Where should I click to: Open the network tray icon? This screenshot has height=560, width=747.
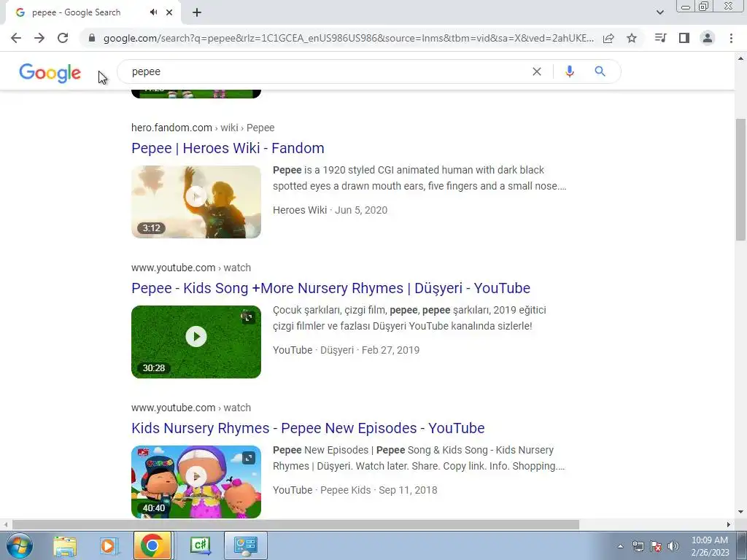[638, 546]
